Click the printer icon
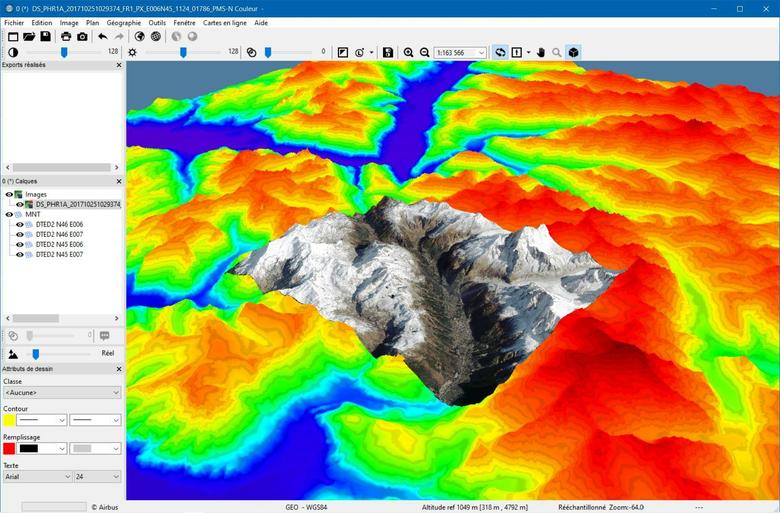 tap(66, 36)
